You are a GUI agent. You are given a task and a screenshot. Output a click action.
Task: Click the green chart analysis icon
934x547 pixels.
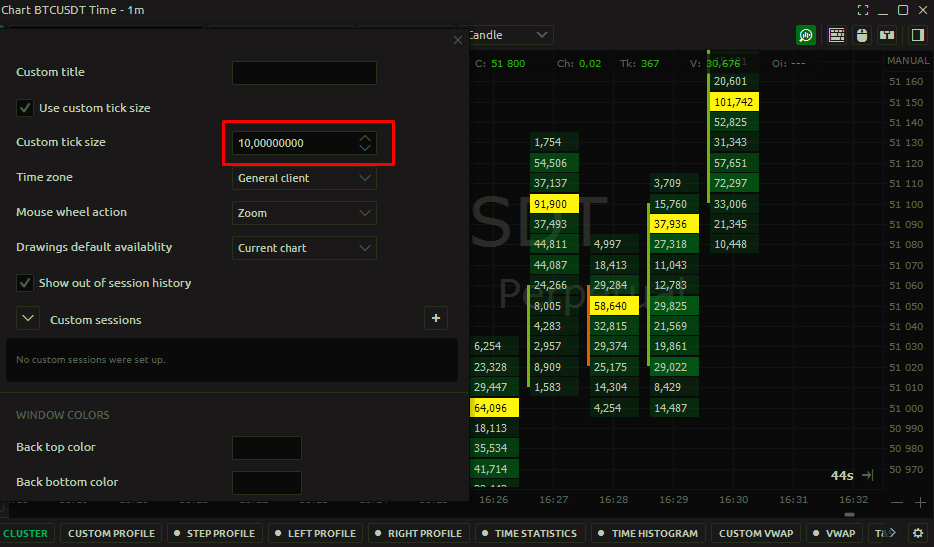pos(806,35)
